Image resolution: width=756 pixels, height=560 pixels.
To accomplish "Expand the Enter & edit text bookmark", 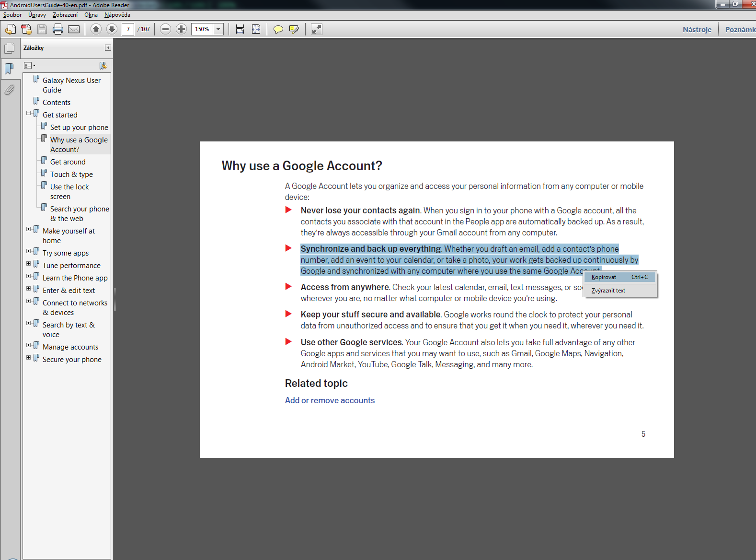I will tap(28, 289).
